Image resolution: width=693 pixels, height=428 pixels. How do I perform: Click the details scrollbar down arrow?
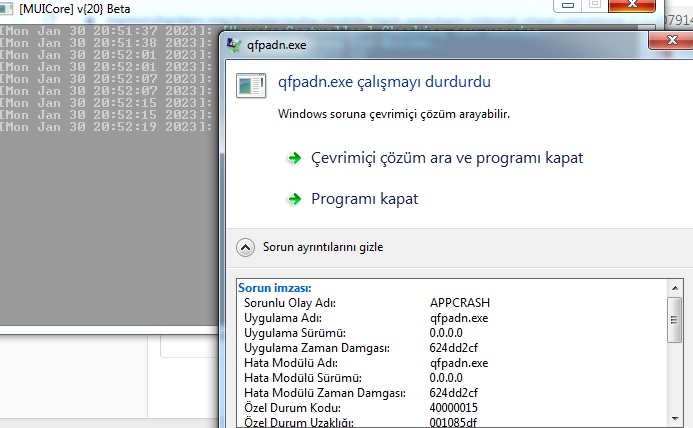click(x=675, y=418)
